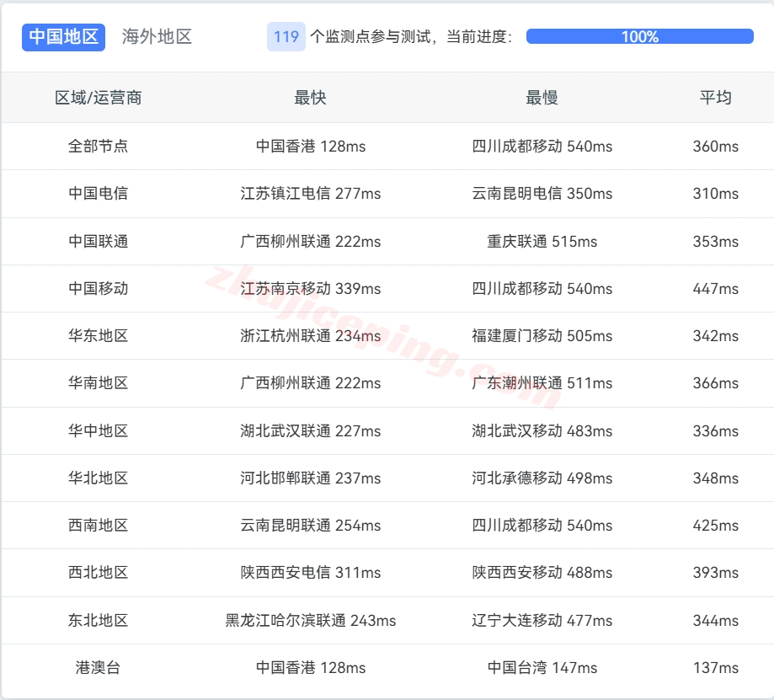The height and width of the screenshot is (700, 774).
Task: Select the 中国电信 row label
Action: tap(99, 193)
